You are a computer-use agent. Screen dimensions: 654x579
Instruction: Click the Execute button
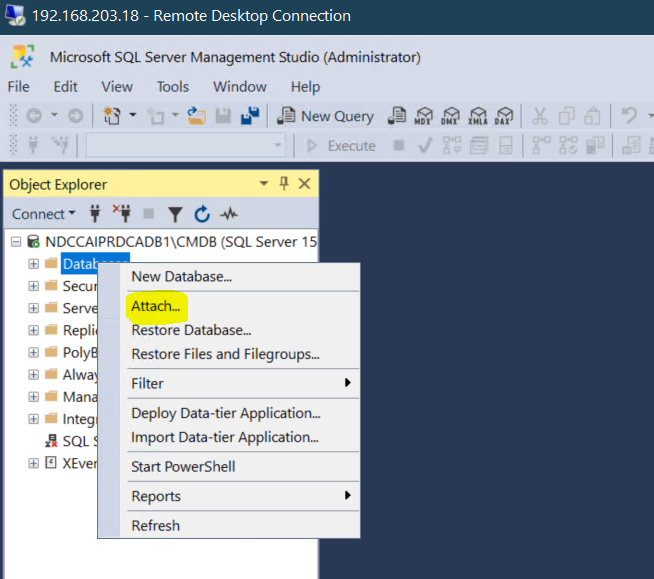pyautogui.click(x=341, y=146)
